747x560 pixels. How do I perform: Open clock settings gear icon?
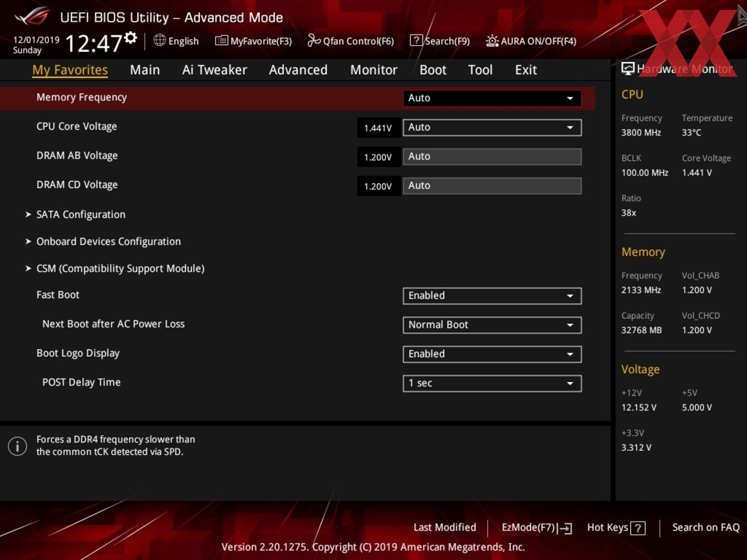130,37
